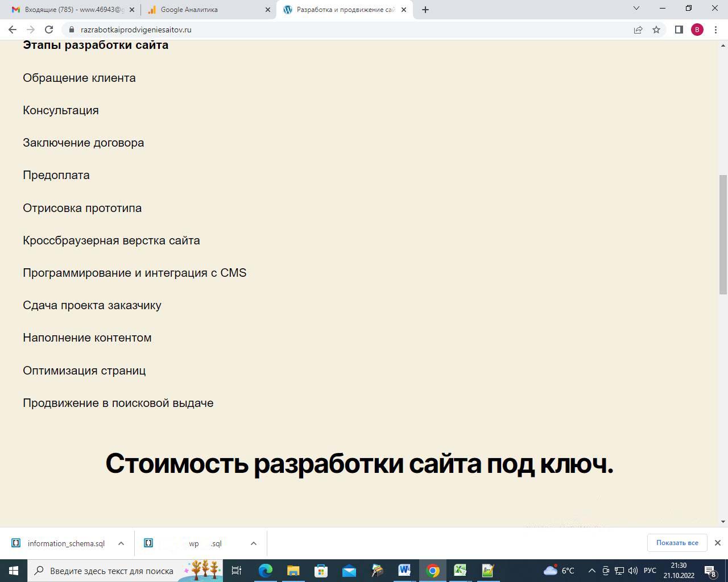Open tab search dropdown arrow
The width and height of the screenshot is (728, 582).
[636, 9]
